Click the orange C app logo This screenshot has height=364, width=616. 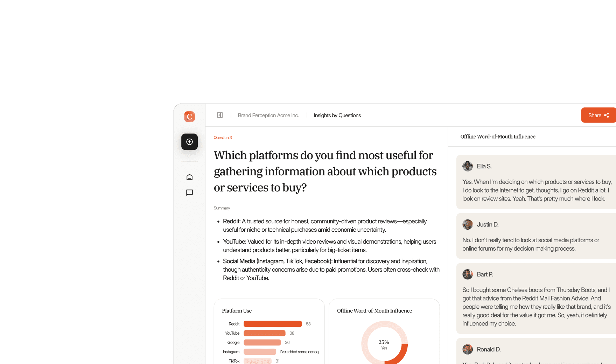tap(189, 117)
